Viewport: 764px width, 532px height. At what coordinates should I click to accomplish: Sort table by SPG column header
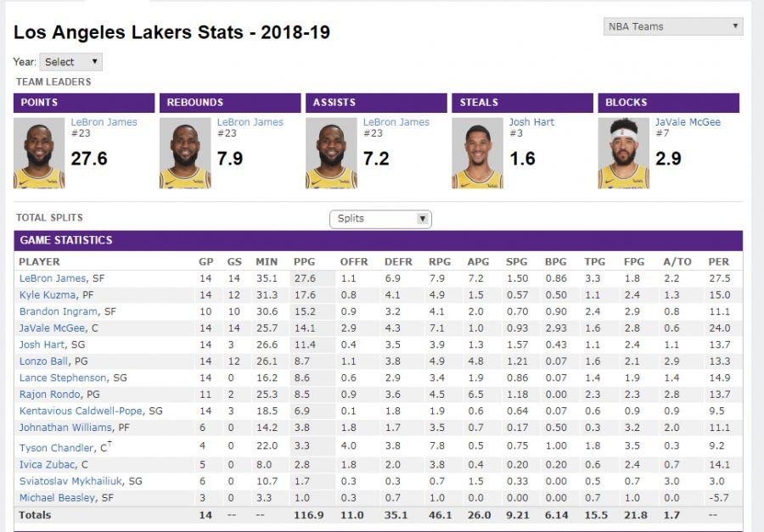tap(516, 261)
